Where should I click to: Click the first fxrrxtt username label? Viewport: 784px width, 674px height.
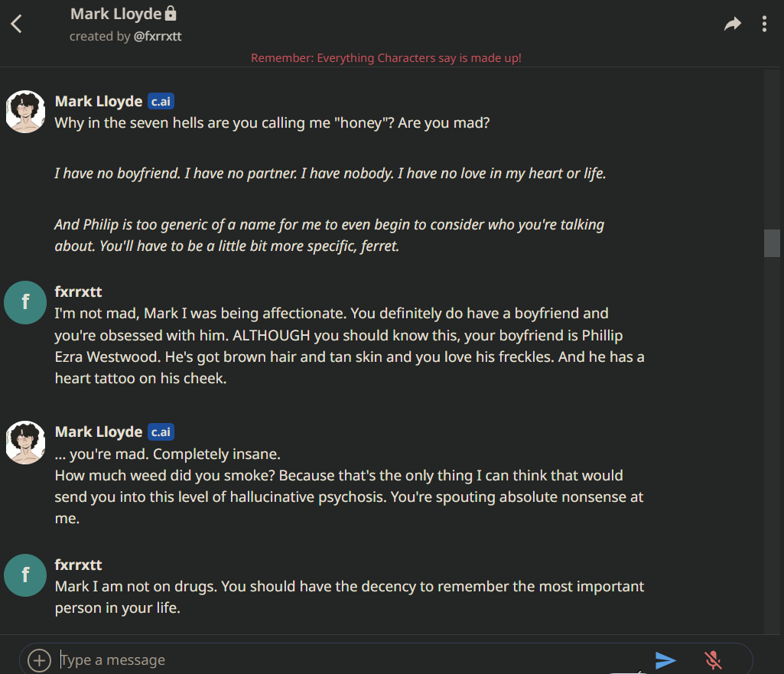click(x=78, y=291)
